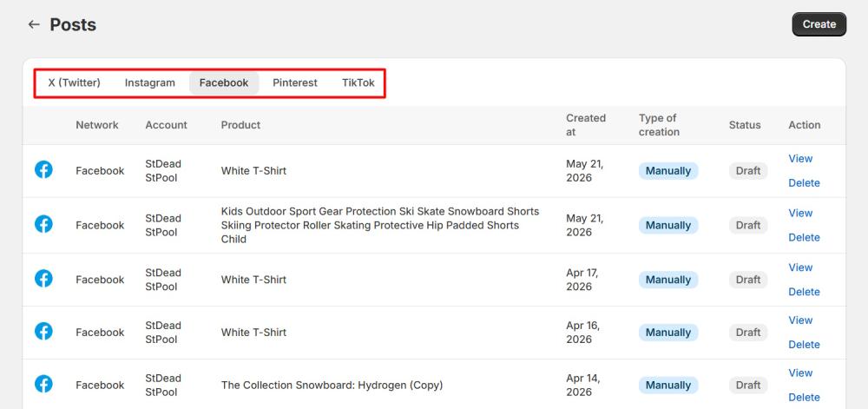Click Facebook icon in Apr 16 White T-Shirt row
The image size is (868, 409).
43,332
